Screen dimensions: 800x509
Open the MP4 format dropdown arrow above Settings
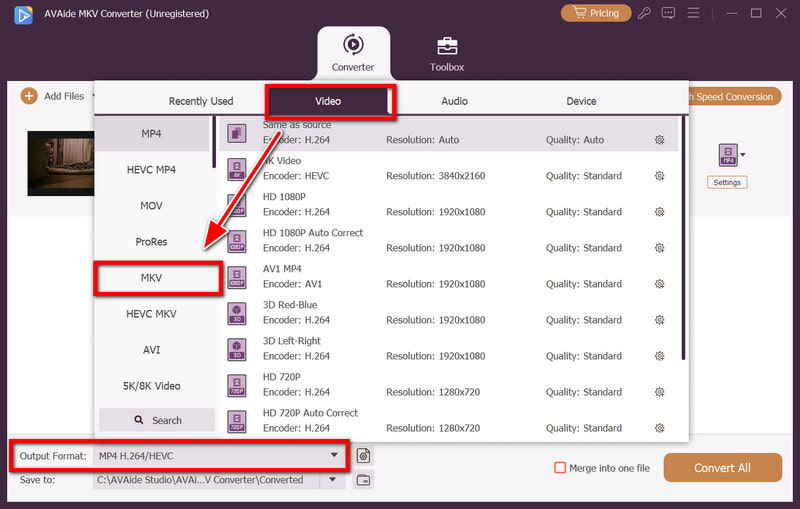tap(742, 155)
